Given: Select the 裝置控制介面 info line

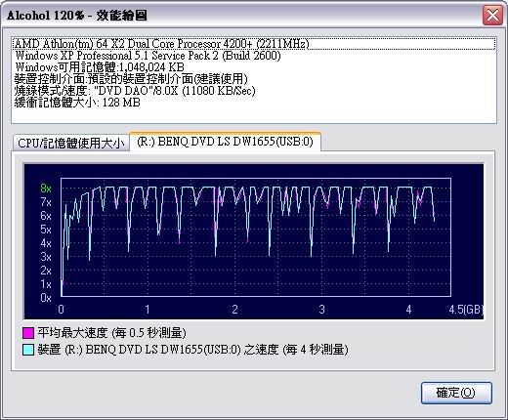Looking at the screenshot, I should pyautogui.click(x=131, y=79).
